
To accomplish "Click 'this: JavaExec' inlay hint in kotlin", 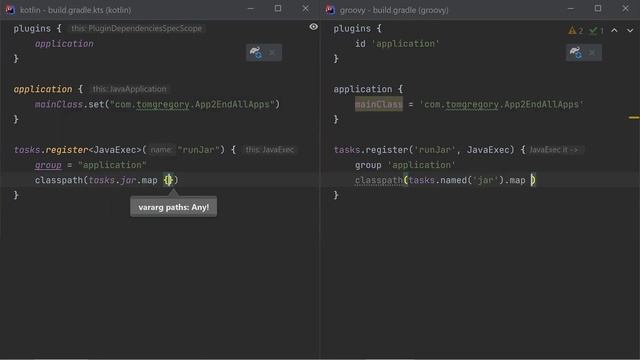I will tap(269, 150).
